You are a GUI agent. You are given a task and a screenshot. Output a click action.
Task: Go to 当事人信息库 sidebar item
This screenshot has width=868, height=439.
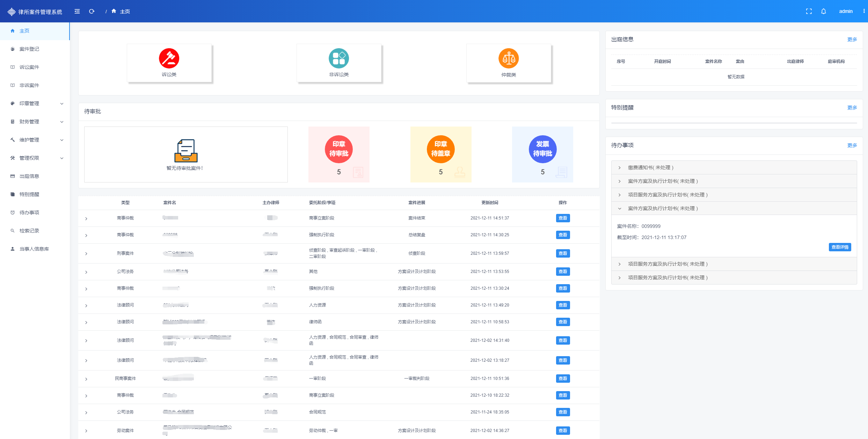[34, 249]
